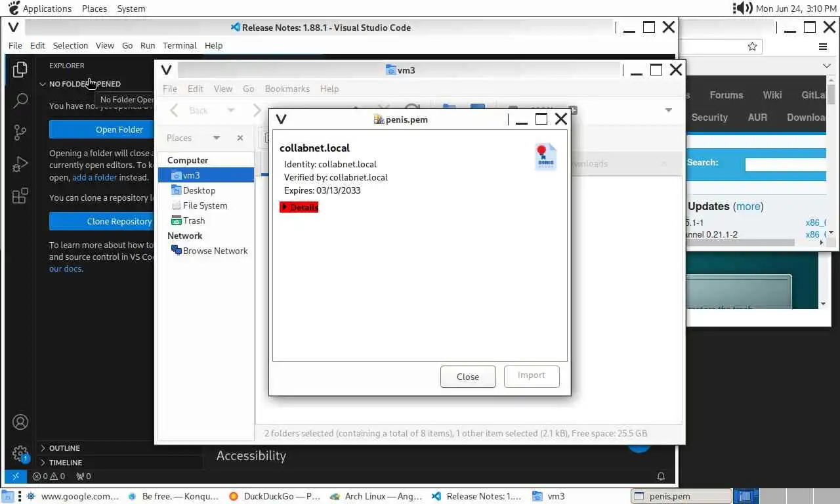Open the Manage gear icon in VS Code
The height and width of the screenshot is (504, 840).
point(20,453)
